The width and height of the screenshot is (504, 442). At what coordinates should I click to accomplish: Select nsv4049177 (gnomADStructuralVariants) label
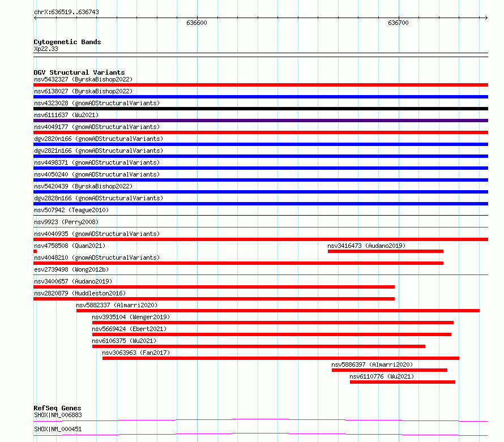click(x=97, y=127)
